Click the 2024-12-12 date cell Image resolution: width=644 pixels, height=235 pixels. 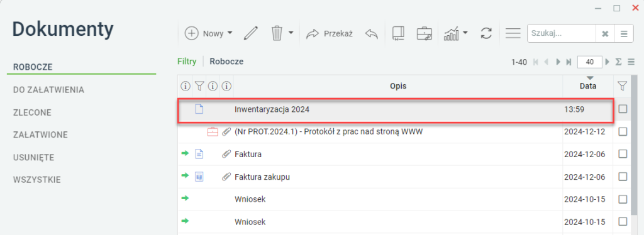tap(584, 132)
